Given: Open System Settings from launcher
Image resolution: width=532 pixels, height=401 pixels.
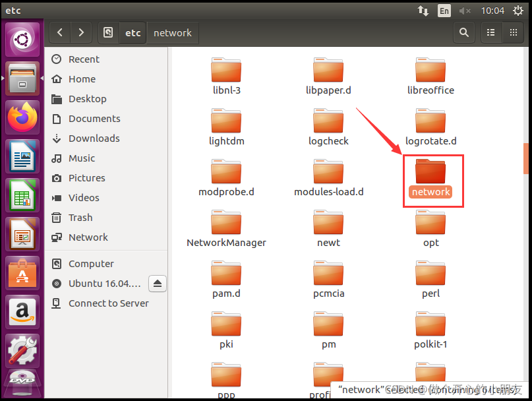Looking at the screenshot, I should 22,351.
